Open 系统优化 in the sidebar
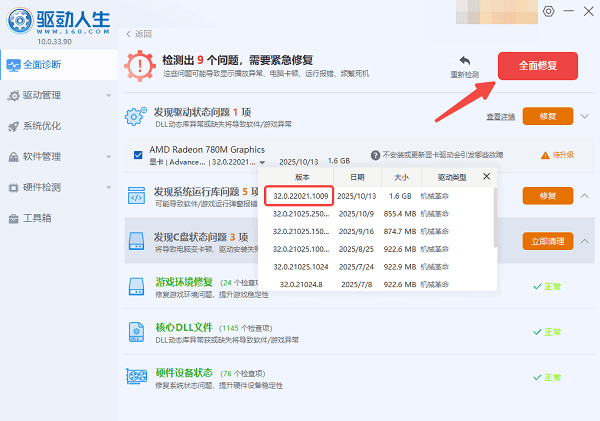 (x=41, y=126)
